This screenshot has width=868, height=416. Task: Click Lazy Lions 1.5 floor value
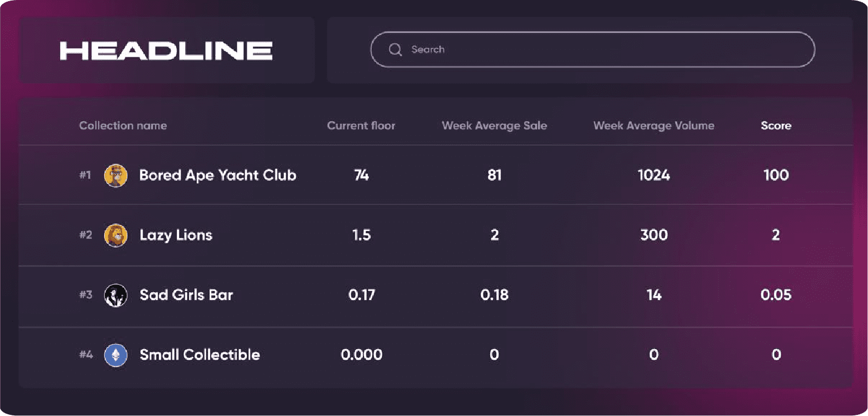(x=362, y=235)
